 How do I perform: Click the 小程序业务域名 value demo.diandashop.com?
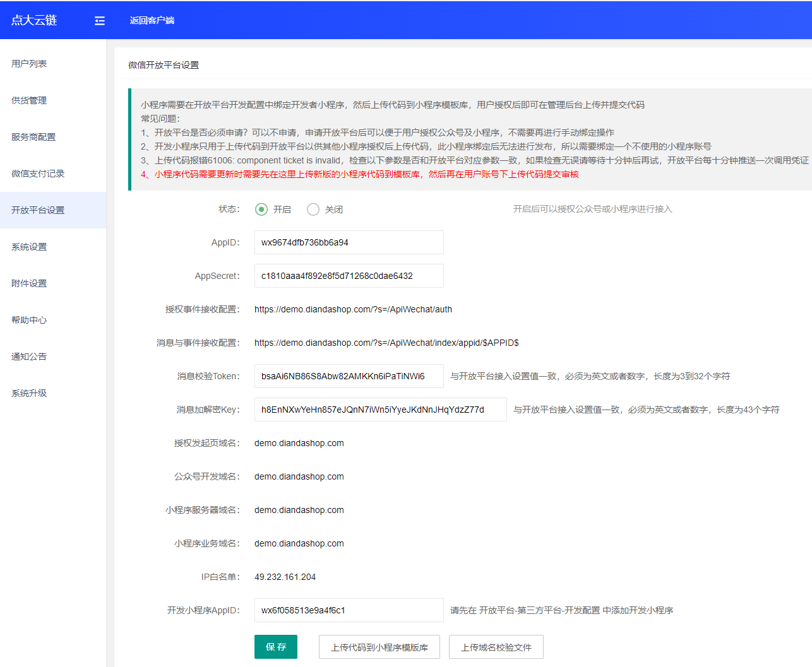click(299, 543)
